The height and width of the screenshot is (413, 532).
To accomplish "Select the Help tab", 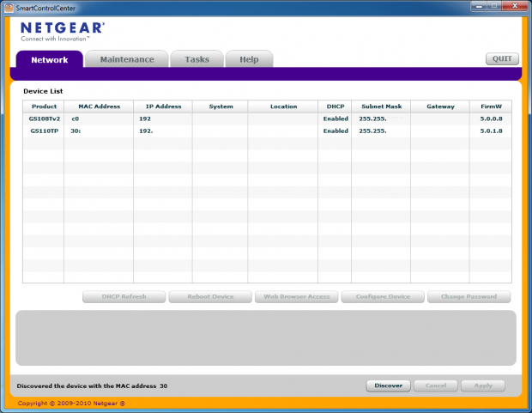I will click(x=249, y=59).
